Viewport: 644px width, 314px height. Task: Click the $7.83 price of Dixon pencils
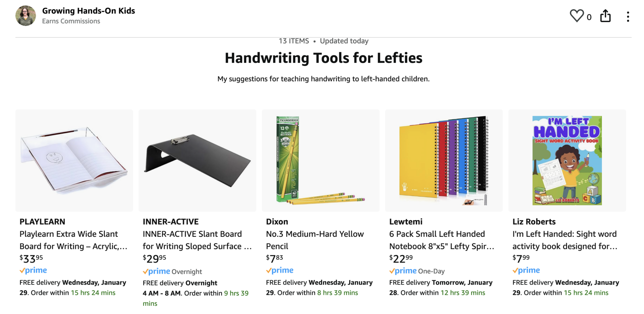tap(275, 258)
